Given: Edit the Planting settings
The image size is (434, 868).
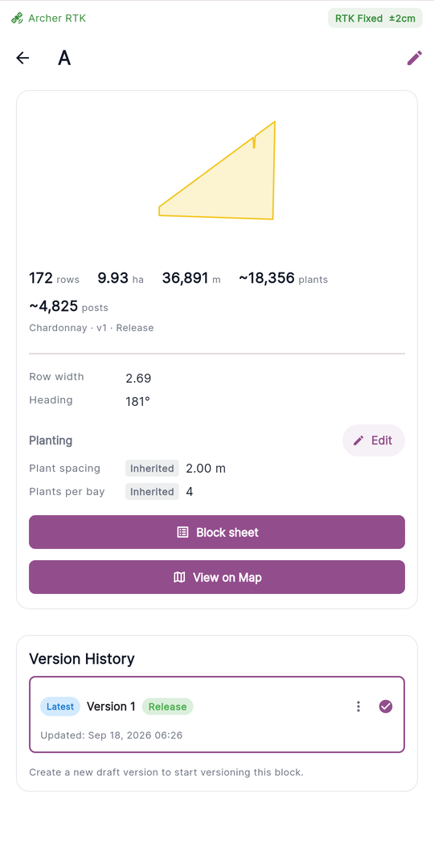Looking at the screenshot, I should click(374, 440).
